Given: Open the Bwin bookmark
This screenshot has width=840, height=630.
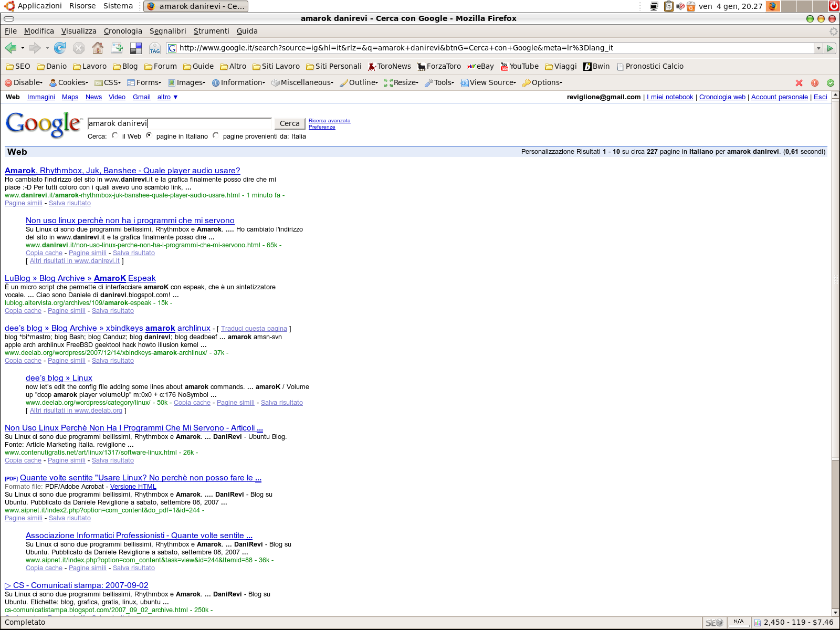Looking at the screenshot, I should [596, 66].
